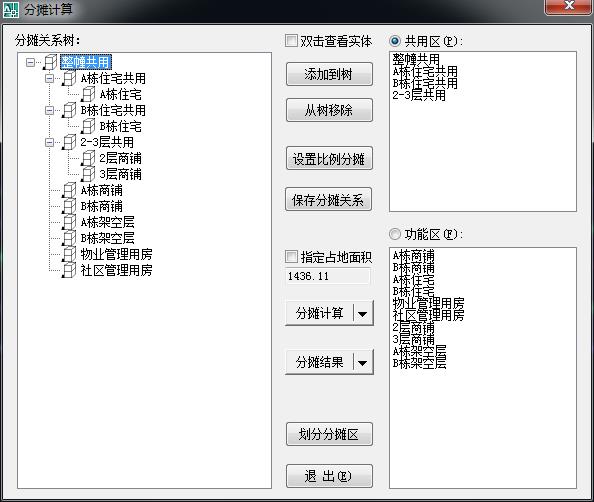This screenshot has width=594, height=502.
Task: Select 物业管理用房 in the 功能区 list
Action: click(428, 303)
